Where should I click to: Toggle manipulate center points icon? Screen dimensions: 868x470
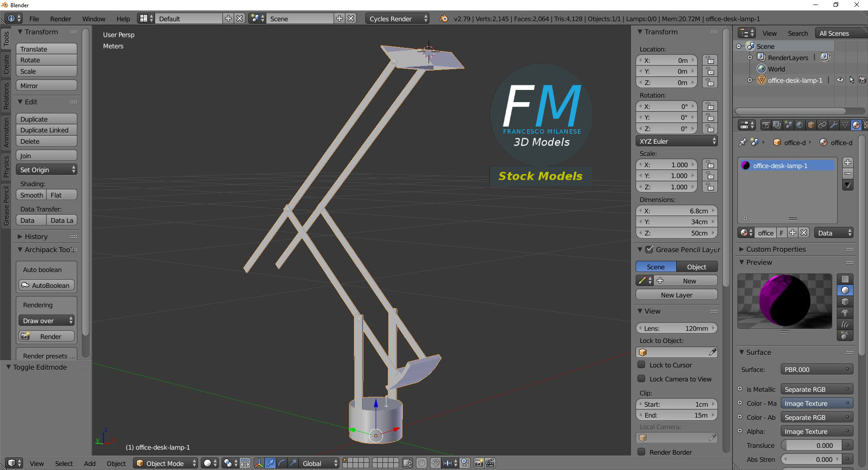pos(245,463)
